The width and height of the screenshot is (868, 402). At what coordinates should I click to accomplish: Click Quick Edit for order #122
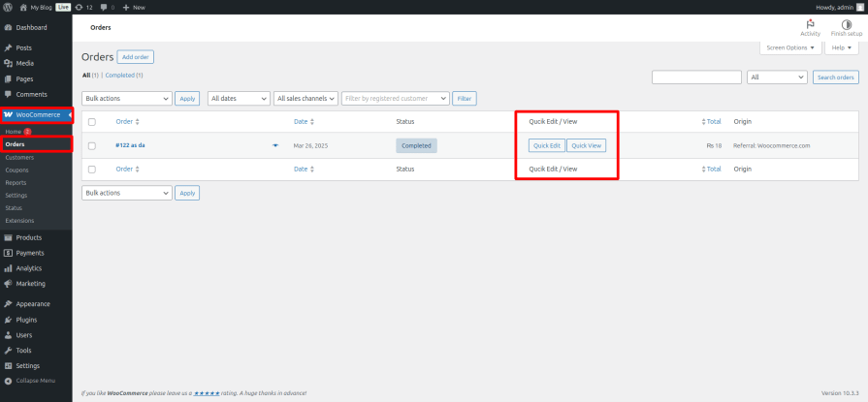[x=547, y=145]
